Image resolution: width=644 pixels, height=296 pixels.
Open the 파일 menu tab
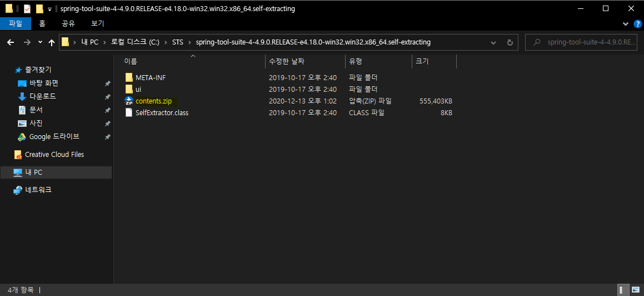(x=15, y=24)
